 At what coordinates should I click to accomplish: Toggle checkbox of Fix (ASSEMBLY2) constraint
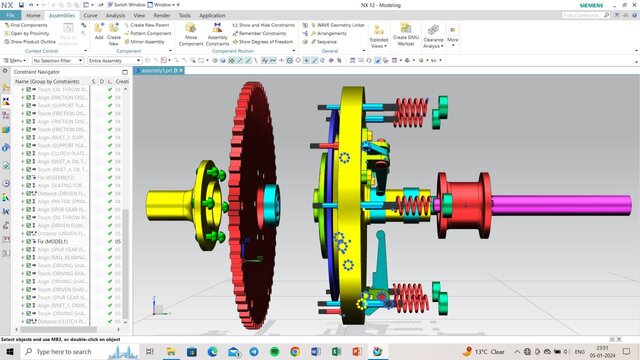pyautogui.click(x=29, y=178)
